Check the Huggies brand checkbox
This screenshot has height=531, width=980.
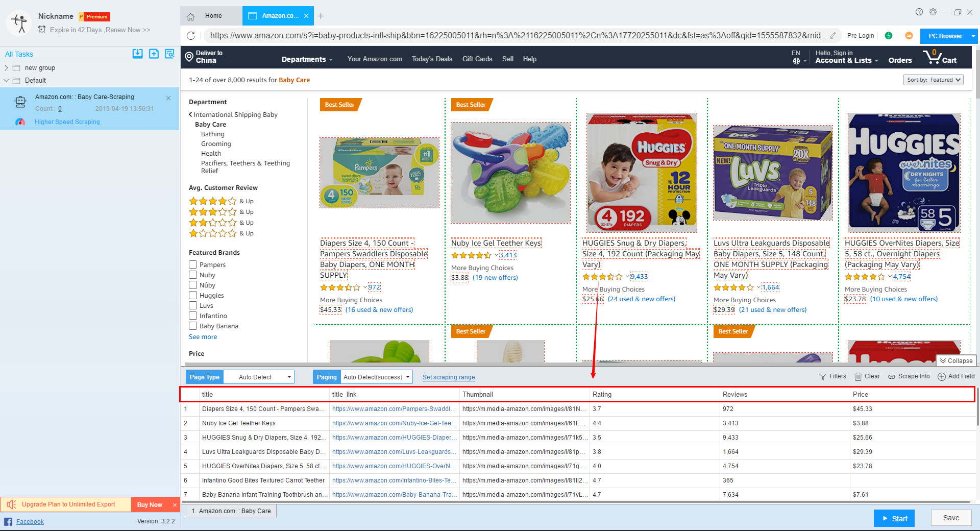pos(193,295)
